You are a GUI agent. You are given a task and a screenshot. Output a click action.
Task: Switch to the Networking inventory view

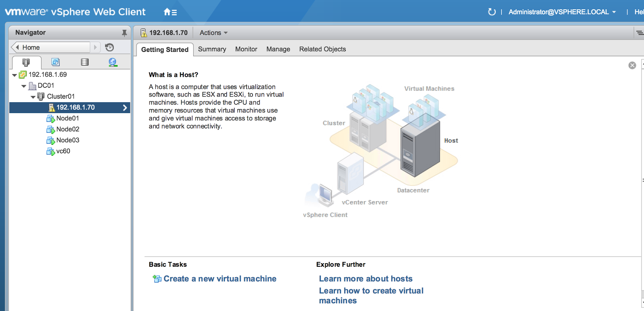(x=113, y=62)
